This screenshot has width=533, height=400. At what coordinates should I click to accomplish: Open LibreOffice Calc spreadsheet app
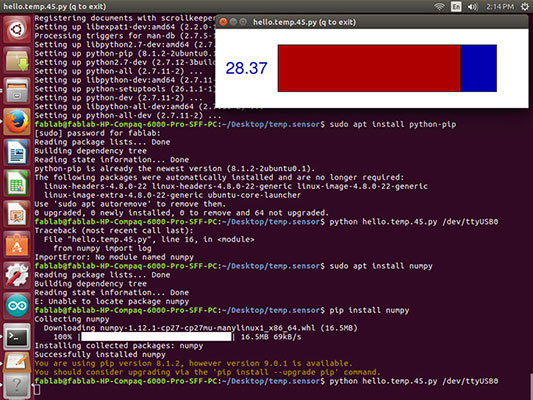tap(17, 183)
